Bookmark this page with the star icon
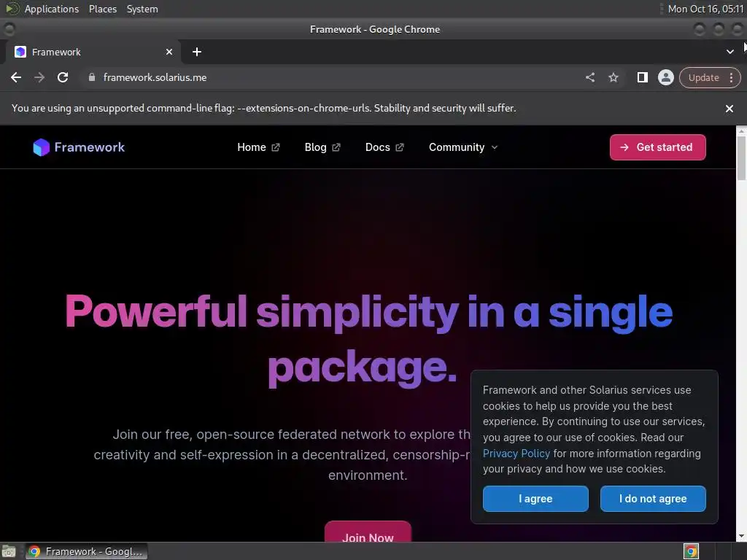 pos(614,77)
